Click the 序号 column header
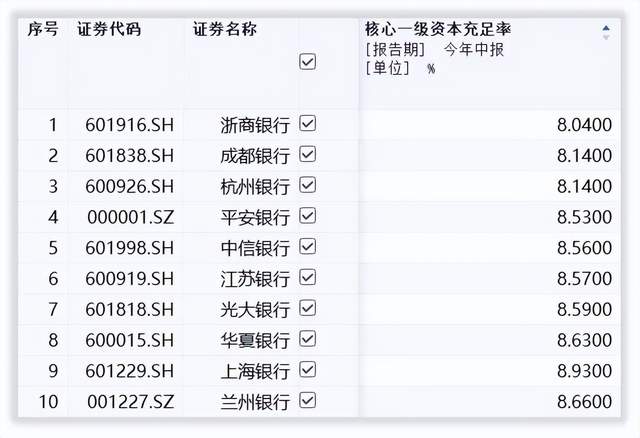Screen dimensions: 640x438 point(43,29)
